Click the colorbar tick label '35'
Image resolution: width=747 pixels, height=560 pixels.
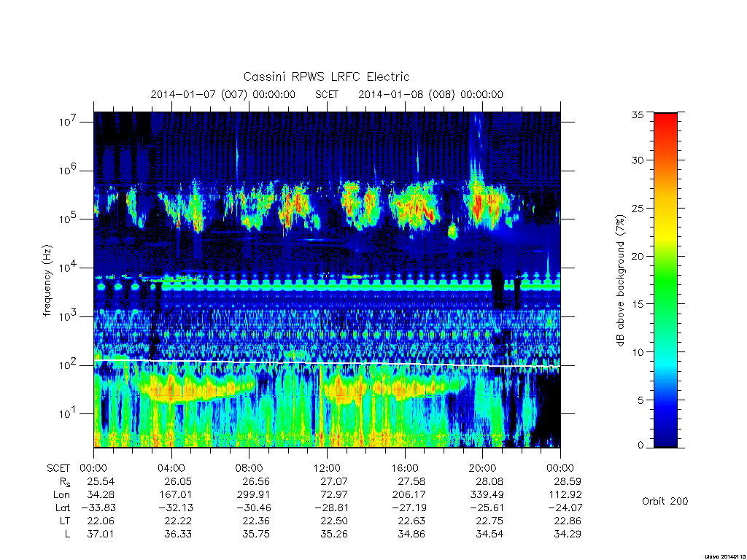pos(638,114)
